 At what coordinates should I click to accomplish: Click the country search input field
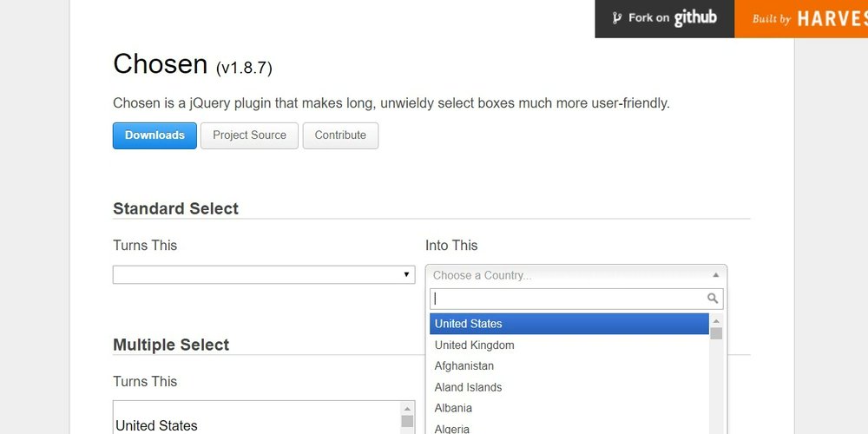point(576,299)
